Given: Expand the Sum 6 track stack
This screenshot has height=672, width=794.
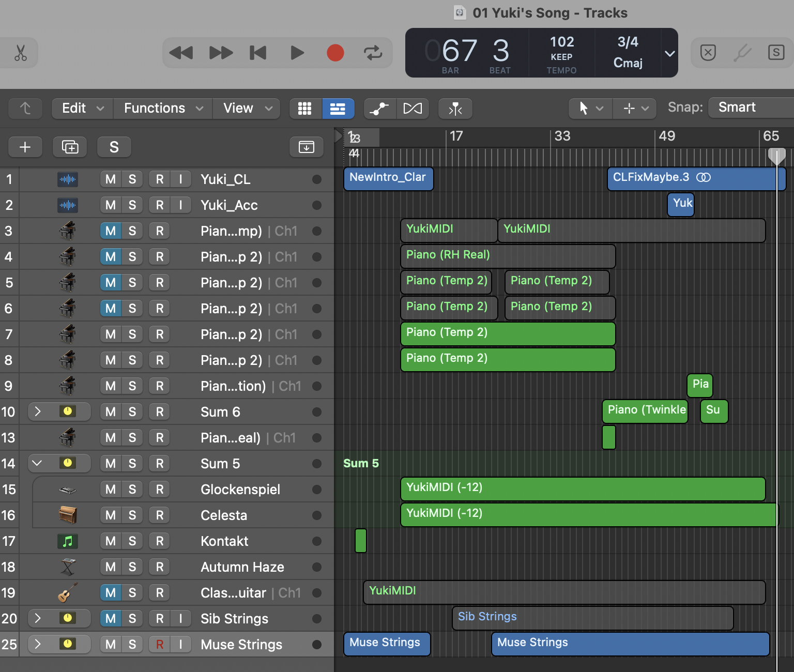Looking at the screenshot, I should tap(37, 411).
